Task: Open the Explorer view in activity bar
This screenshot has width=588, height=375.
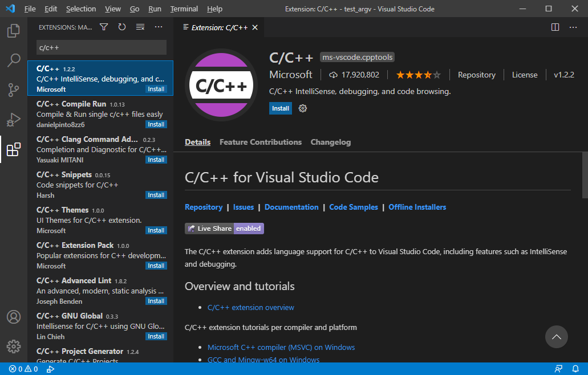Action: coord(14,31)
